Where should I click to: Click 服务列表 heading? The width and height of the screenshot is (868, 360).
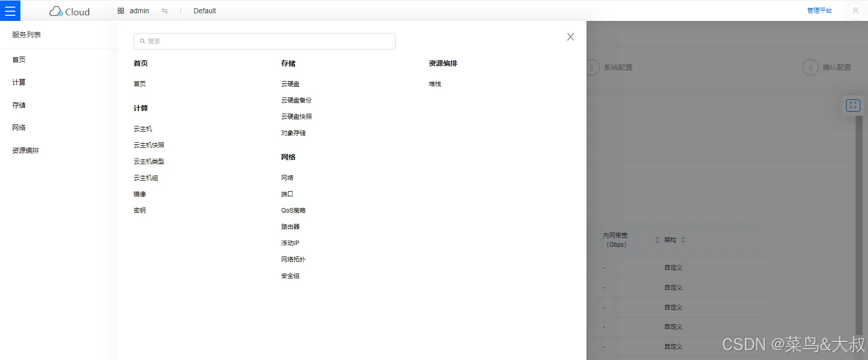27,35
